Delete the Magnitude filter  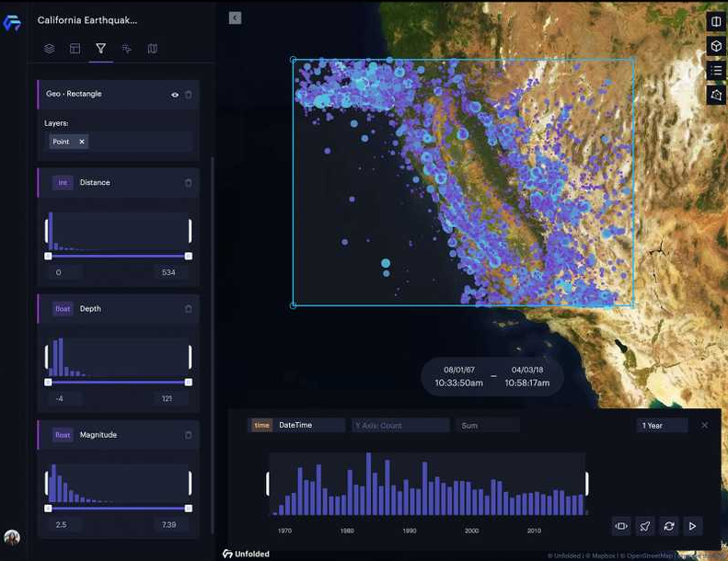point(189,435)
